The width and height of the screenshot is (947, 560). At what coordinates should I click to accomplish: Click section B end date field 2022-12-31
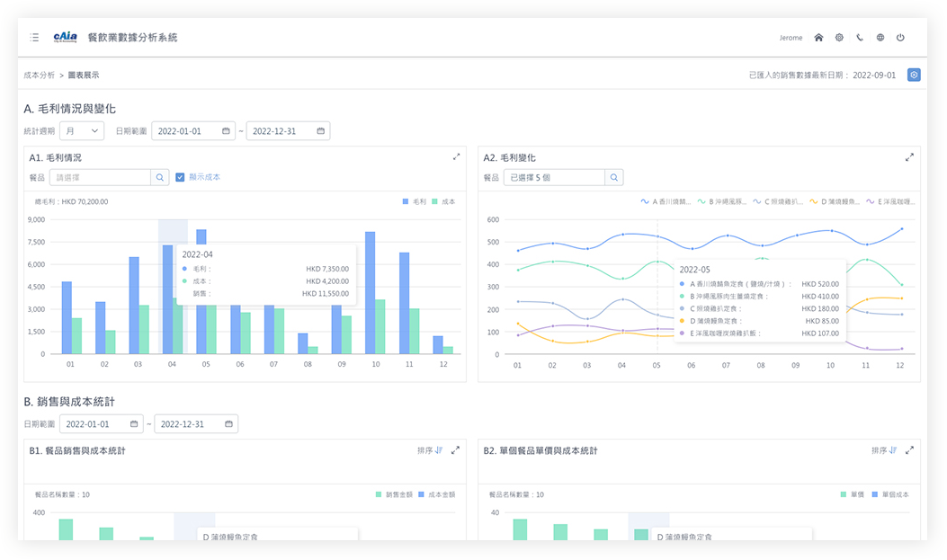point(196,424)
